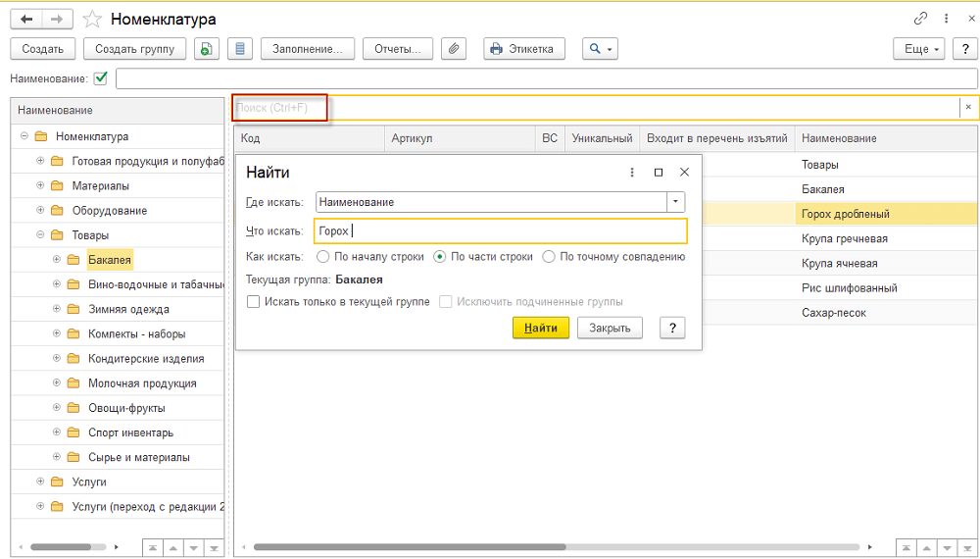
Task: Click the Уникальный column header
Action: pos(602,138)
